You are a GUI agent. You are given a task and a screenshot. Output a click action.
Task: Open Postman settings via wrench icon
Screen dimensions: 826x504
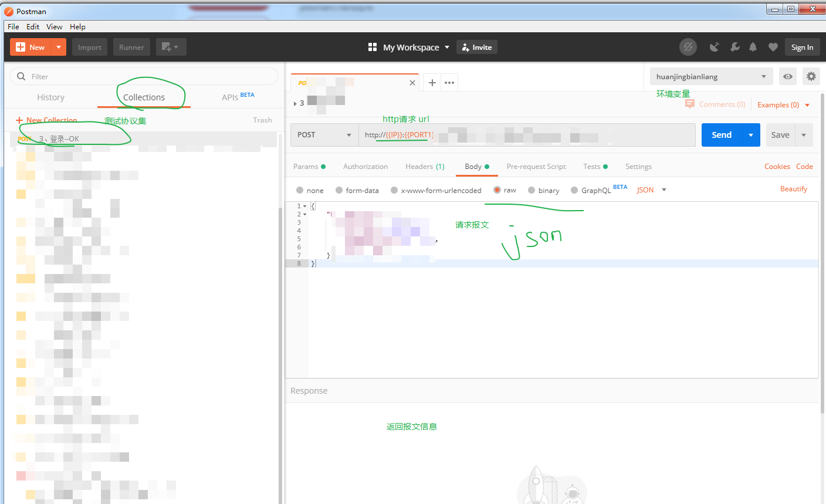pyautogui.click(x=735, y=47)
